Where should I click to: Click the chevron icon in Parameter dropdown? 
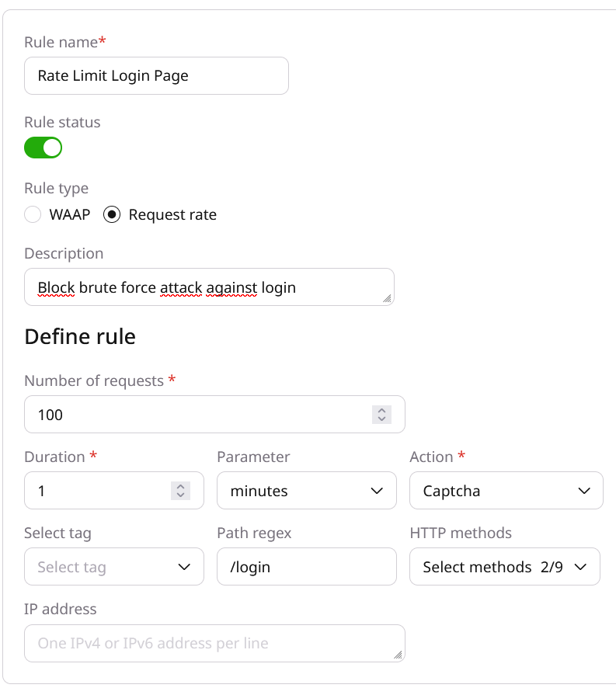click(x=378, y=491)
